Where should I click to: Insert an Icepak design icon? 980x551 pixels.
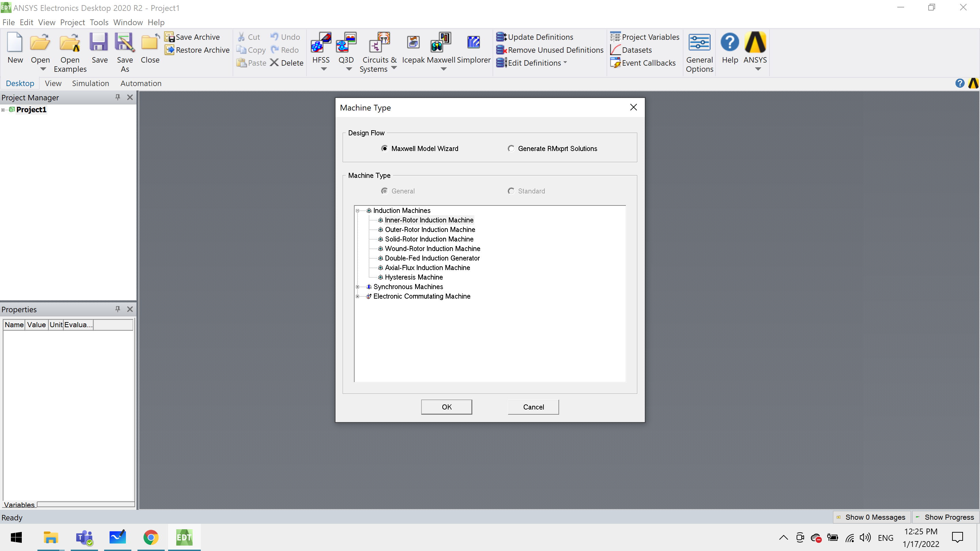[x=413, y=42]
